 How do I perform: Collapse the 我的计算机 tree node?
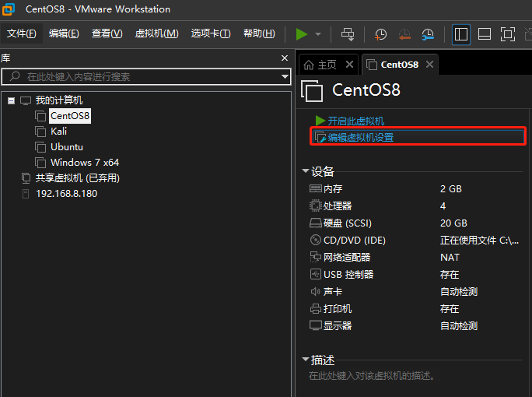point(11,100)
